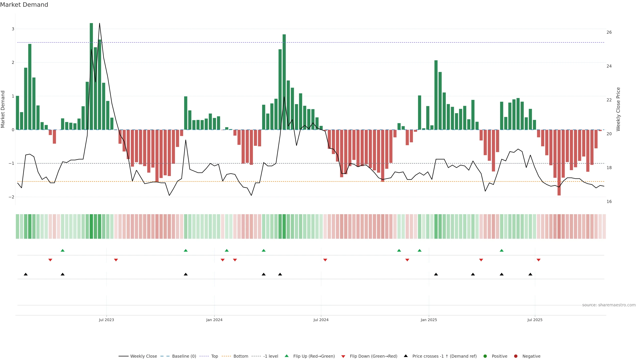Click the first green Flip Up marker in the timeline
Image resolution: width=644 pixels, height=362 pixels.
[63, 250]
